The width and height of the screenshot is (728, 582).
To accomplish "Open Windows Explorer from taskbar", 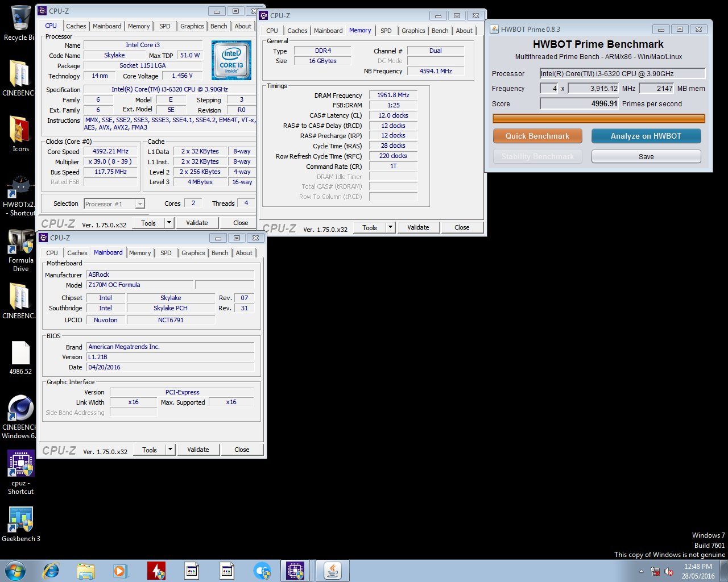I will pyautogui.click(x=86, y=571).
